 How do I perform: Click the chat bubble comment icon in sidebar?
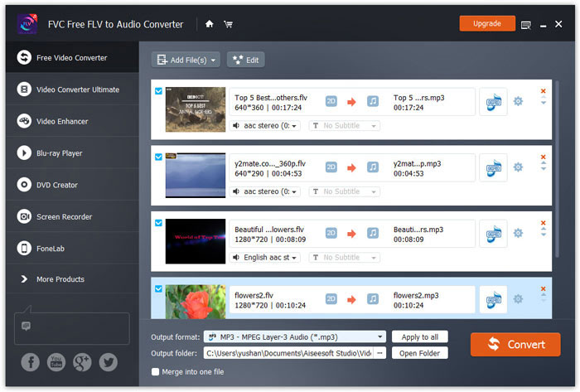(x=26, y=326)
